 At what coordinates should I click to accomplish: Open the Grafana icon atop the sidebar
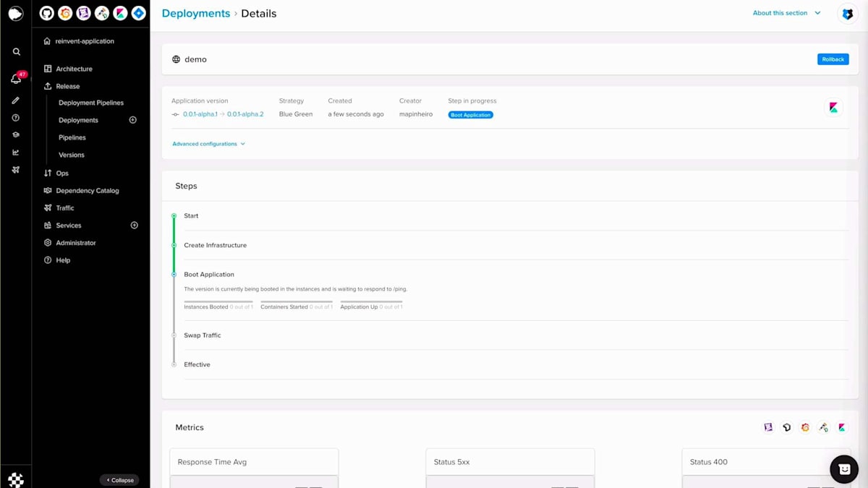[x=65, y=13]
